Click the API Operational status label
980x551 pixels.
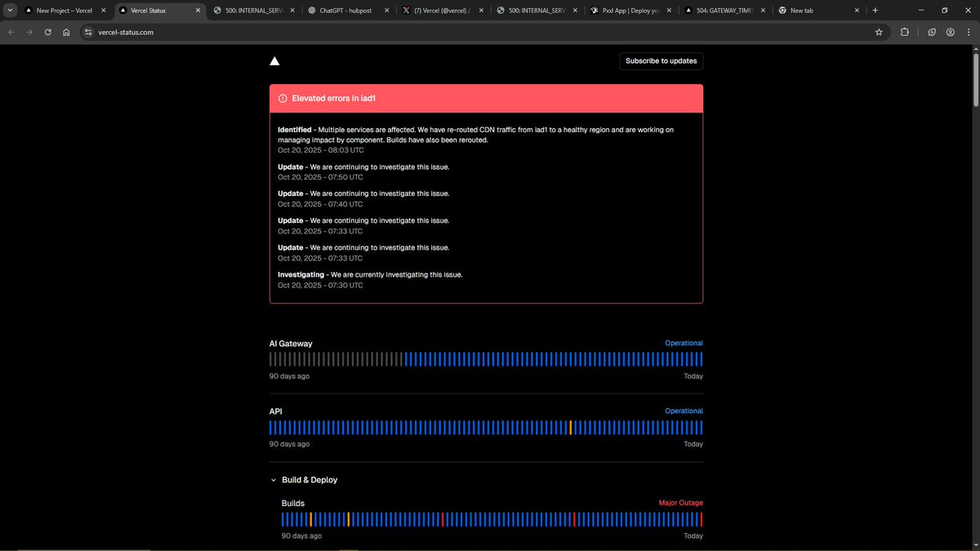(684, 411)
